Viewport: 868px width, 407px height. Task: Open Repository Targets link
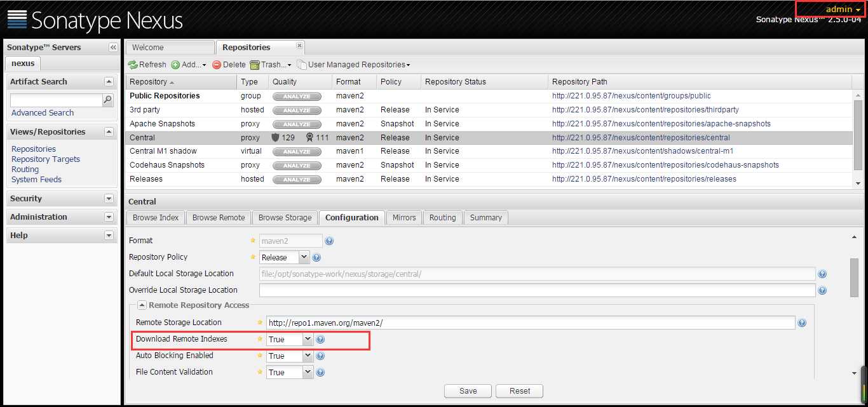[x=46, y=159]
